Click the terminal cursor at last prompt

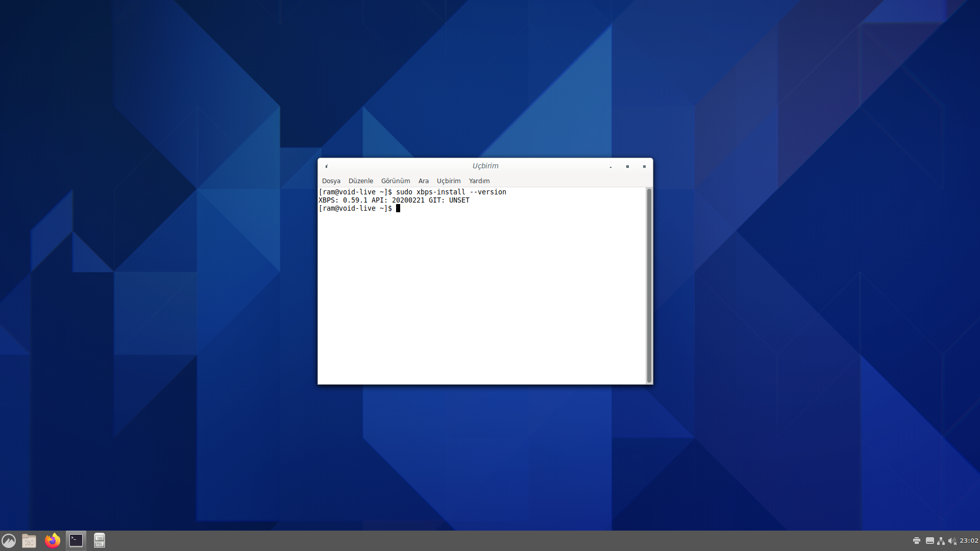tap(398, 209)
